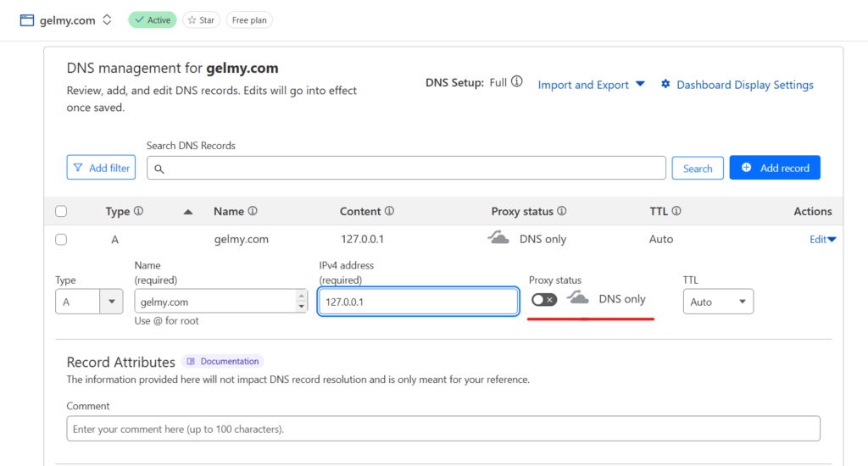The height and width of the screenshot is (466, 868).
Task: Select all records with header checkbox
Action: tap(61, 212)
